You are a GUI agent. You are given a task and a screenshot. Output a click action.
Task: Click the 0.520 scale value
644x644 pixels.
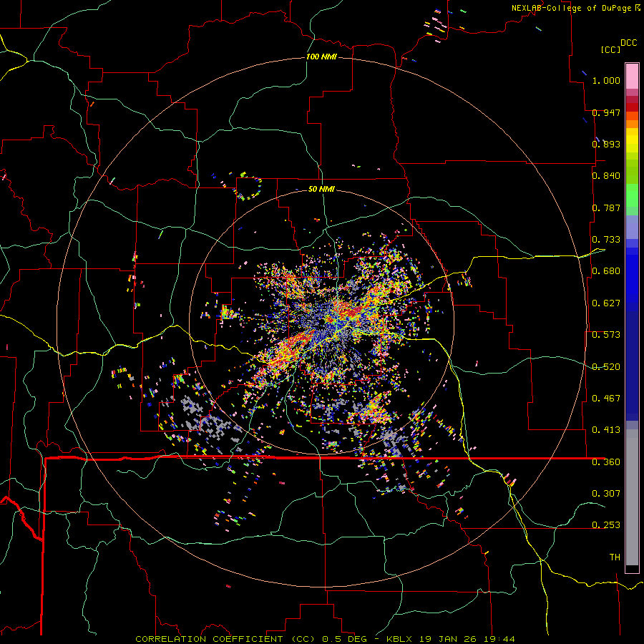pos(606,367)
